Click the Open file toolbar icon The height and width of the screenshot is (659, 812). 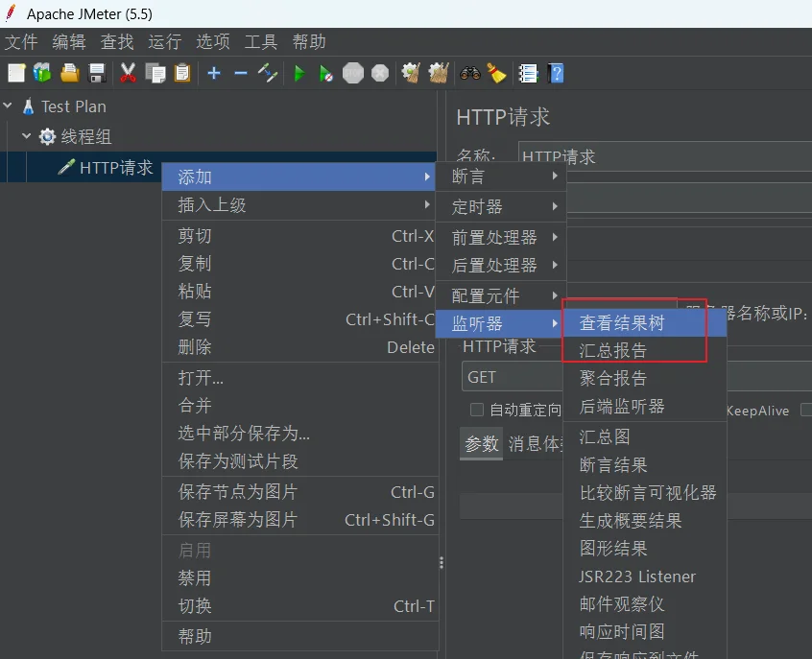[x=70, y=73]
